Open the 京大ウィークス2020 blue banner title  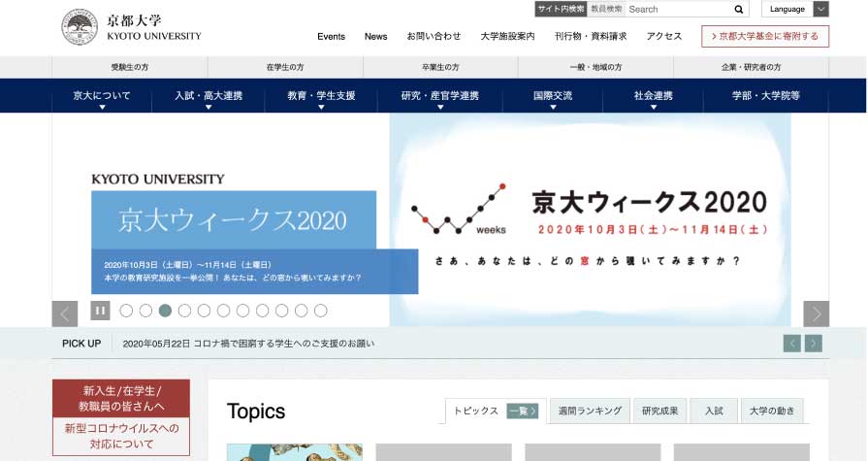[234, 220]
